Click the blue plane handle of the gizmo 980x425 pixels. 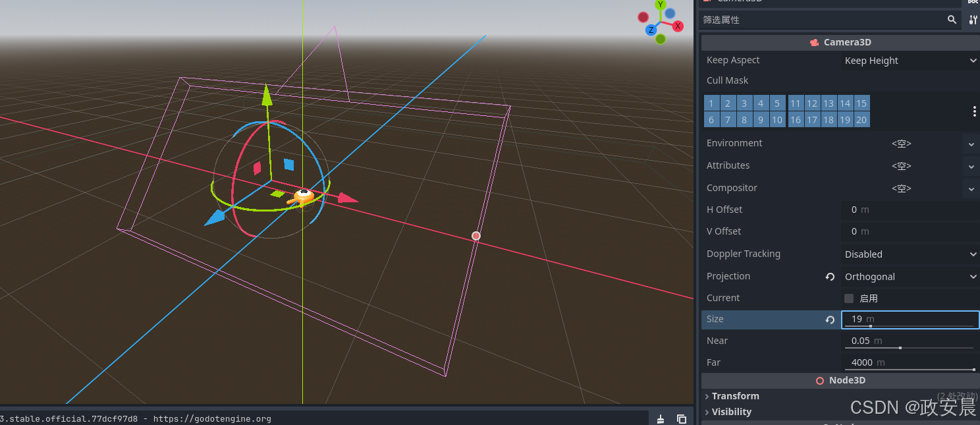pos(288,164)
